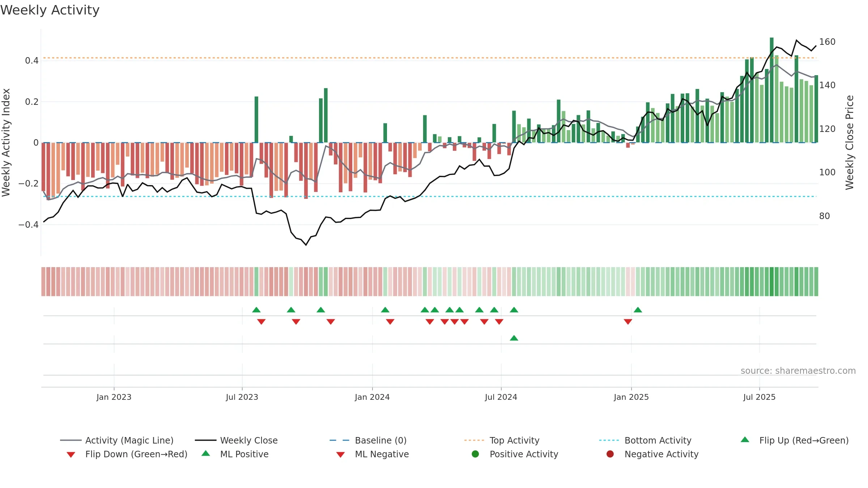Image resolution: width=868 pixels, height=488 pixels.
Task: Click the 0.2 activity axis tick
Action: [32, 102]
